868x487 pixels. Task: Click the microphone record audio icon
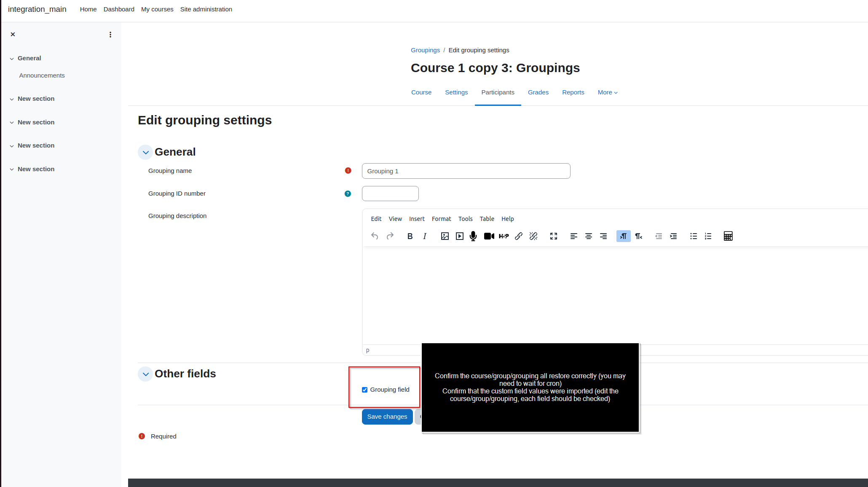474,236
